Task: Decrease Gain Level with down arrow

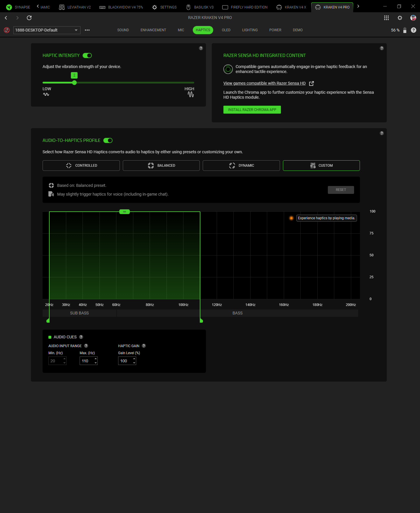Action: click(x=134, y=363)
